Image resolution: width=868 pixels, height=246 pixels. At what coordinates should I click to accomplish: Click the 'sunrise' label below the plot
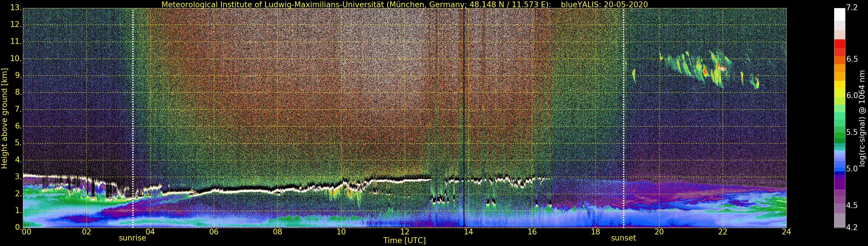(133, 238)
